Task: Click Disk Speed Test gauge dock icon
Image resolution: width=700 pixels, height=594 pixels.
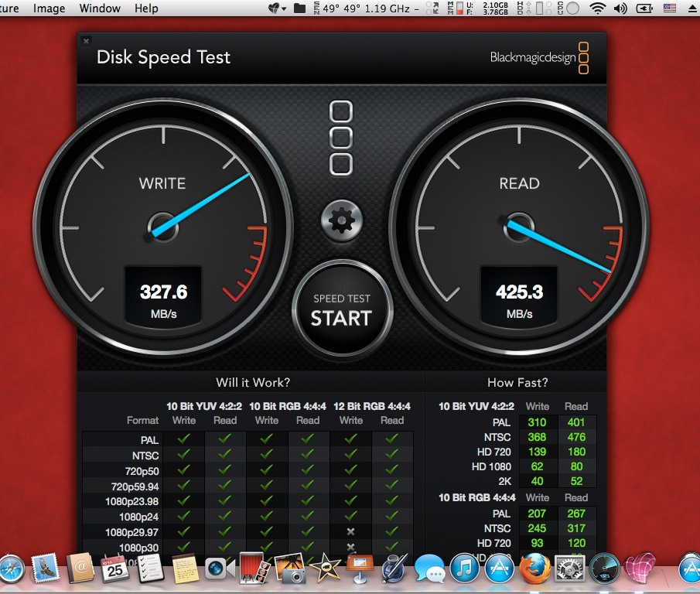Action: 604,568
